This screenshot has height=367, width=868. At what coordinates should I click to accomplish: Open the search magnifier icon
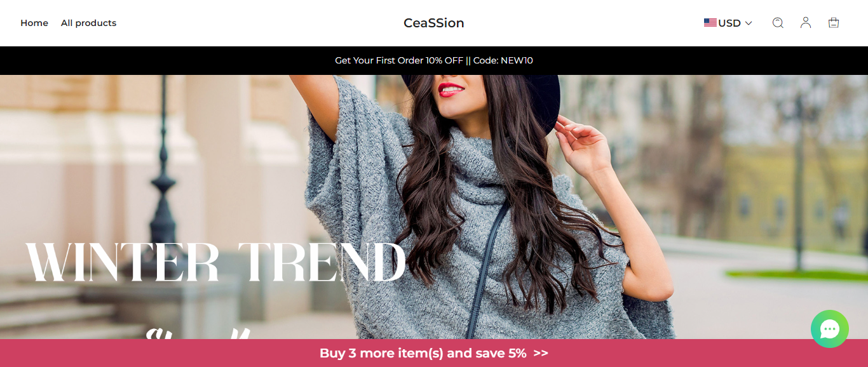click(x=778, y=23)
